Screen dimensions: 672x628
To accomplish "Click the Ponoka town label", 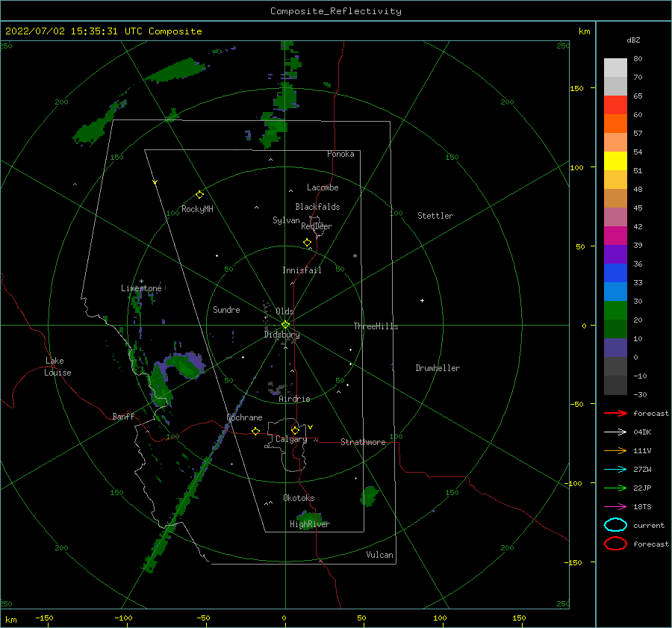I will pos(340,154).
